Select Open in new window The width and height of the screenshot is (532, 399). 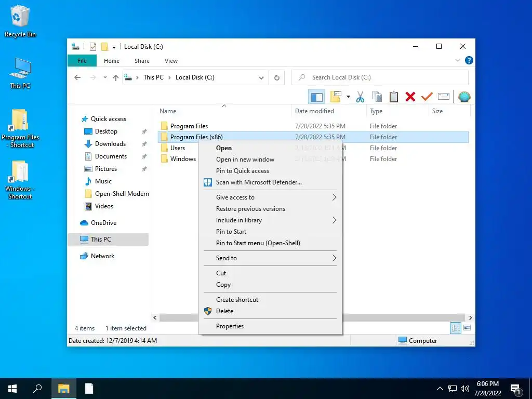[270, 159]
